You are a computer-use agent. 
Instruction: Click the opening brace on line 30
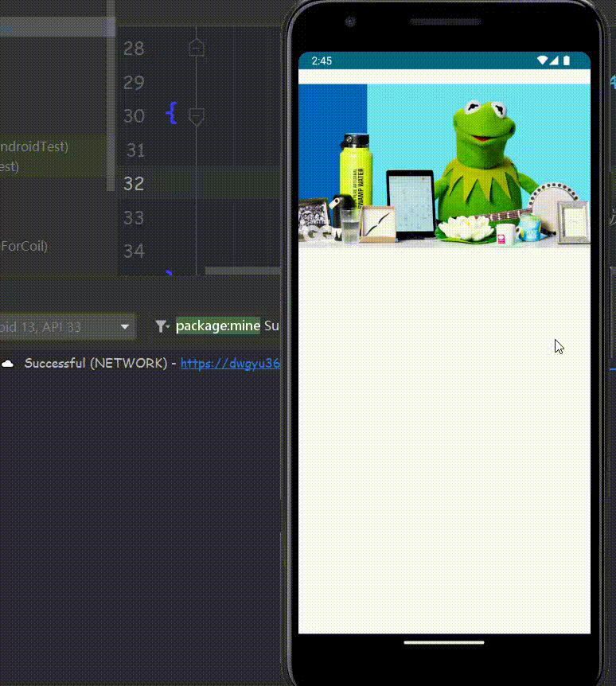click(171, 113)
